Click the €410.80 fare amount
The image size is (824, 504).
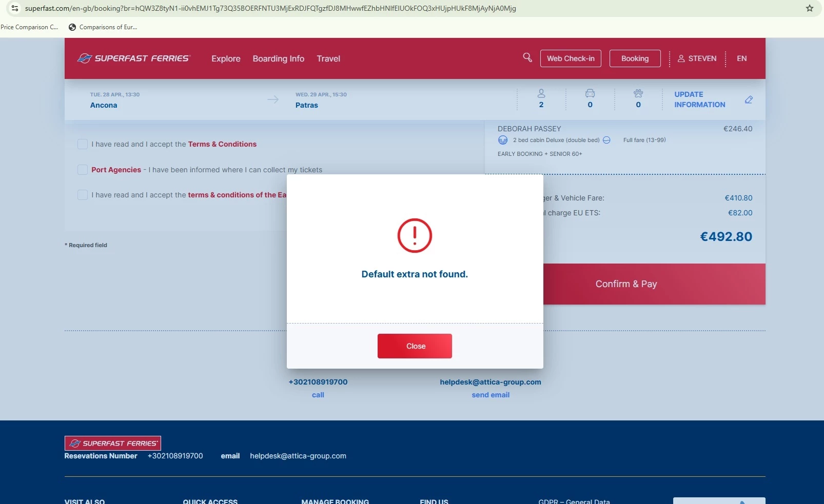(738, 198)
